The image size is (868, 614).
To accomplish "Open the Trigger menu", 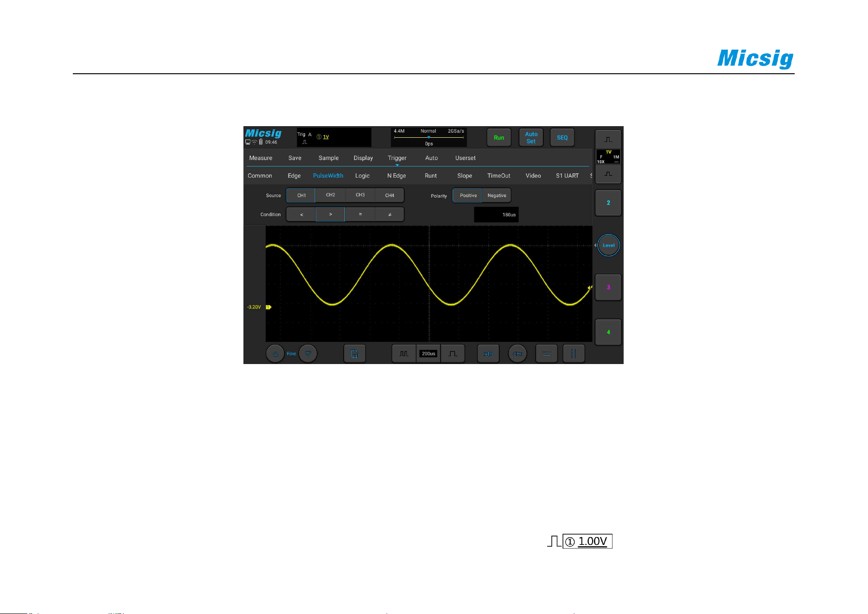I will (x=397, y=158).
